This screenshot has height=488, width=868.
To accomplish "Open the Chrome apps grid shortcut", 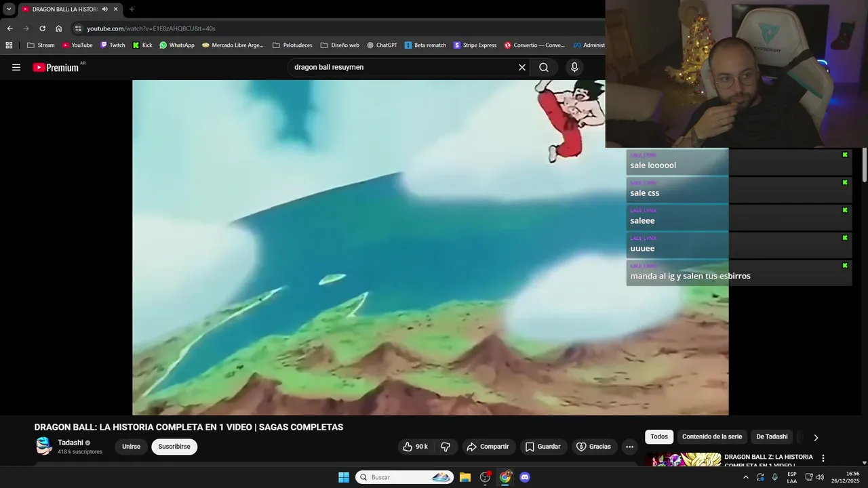I will click(x=9, y=45).
